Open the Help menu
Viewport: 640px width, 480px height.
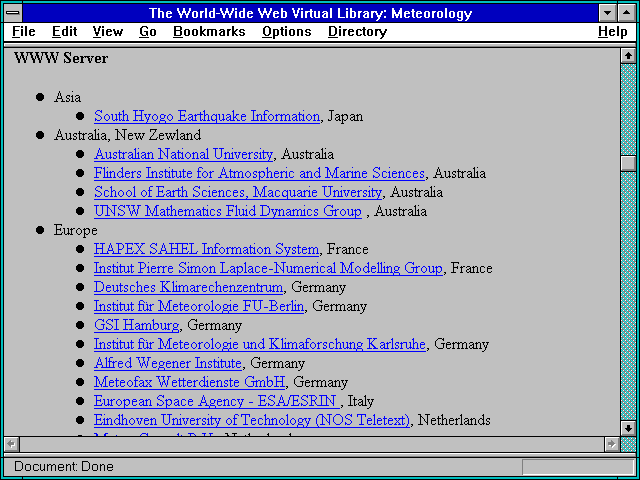click(x=612, y=32)
